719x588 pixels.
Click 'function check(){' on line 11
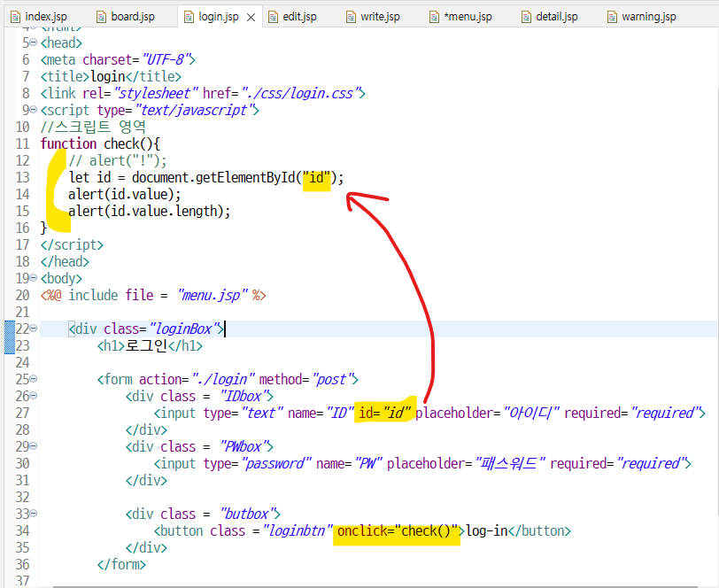click(x=100, y=144)
